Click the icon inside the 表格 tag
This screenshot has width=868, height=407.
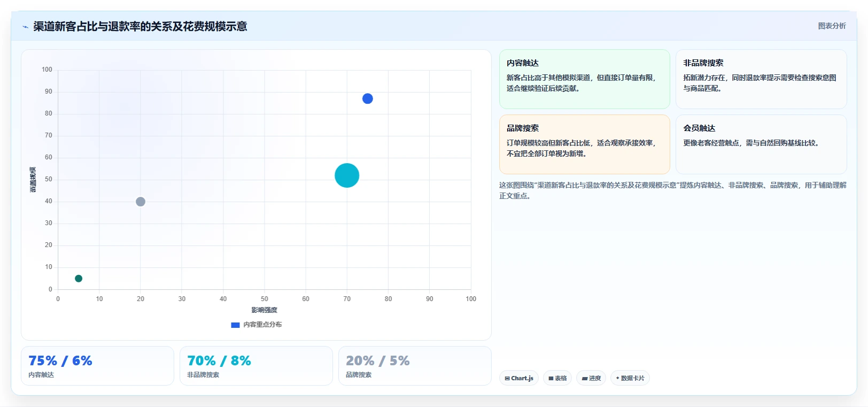click(551, 378)
